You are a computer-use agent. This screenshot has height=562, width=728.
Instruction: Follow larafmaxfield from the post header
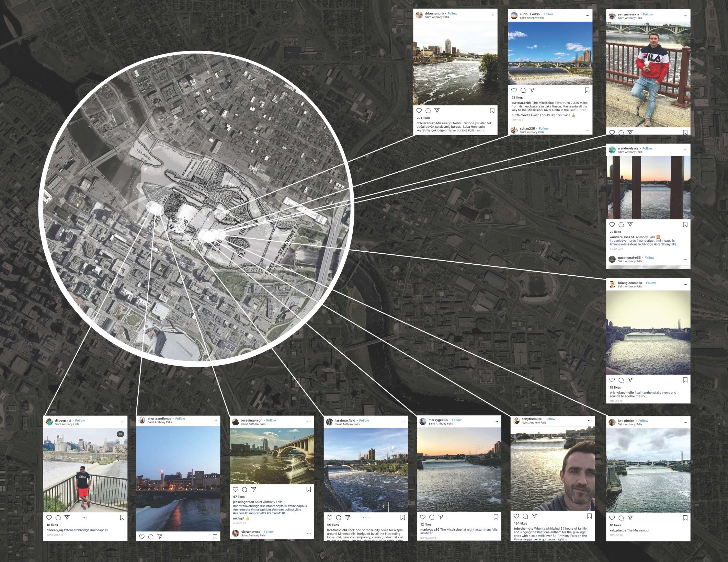[x=364, y=420]
